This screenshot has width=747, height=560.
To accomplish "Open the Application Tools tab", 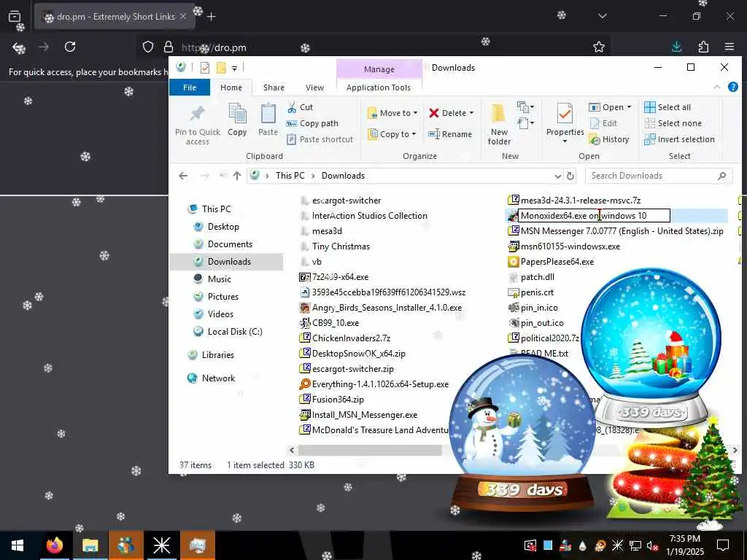I will (x=379, y=87).
